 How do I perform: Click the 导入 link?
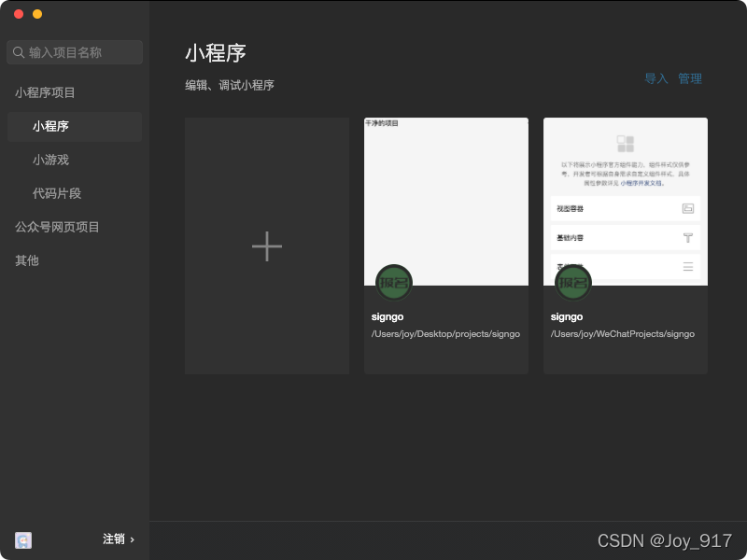pyautogui.click(x=656, y=78)
